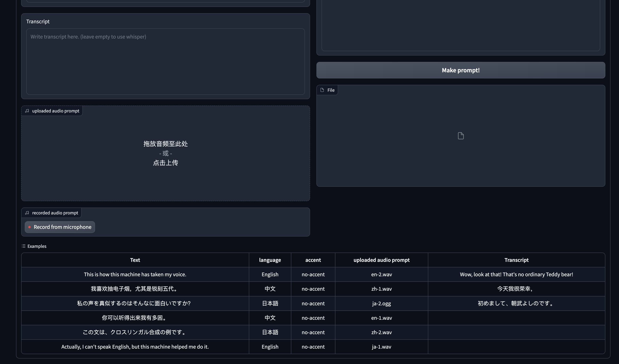Pick the zh-2.wav cross-lingual example
619x364 pixels.
[381, 332]
